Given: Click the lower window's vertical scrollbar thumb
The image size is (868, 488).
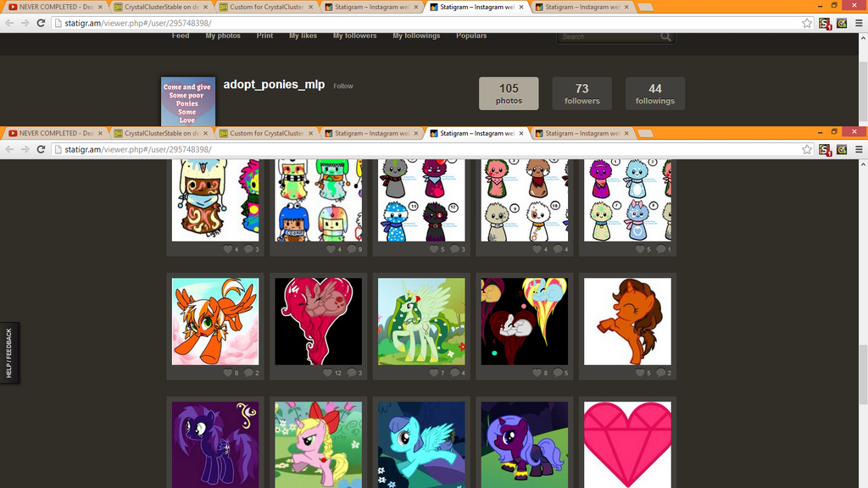Looking at the screenshot, I should [x=863, y=374].
